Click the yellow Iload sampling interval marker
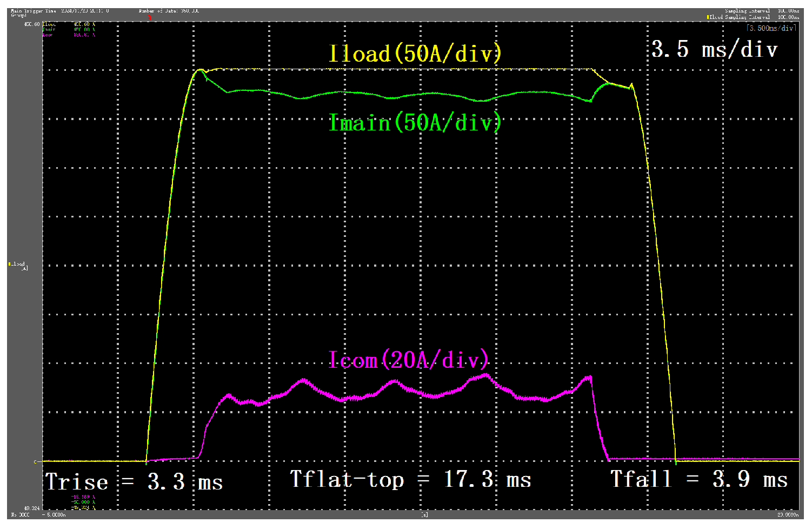This screenshot has height=529, width=812. point(708,17)
